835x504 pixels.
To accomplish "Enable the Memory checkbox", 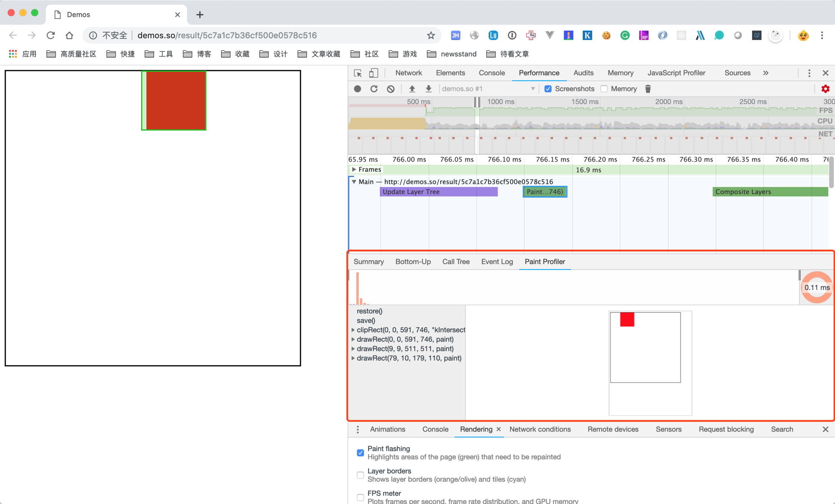I will click(x=604, y=89).
